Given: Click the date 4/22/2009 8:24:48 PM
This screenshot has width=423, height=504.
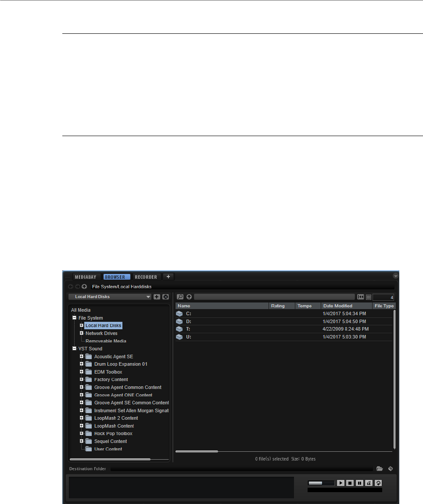Looking at the screenshot, I should (346, 329).
